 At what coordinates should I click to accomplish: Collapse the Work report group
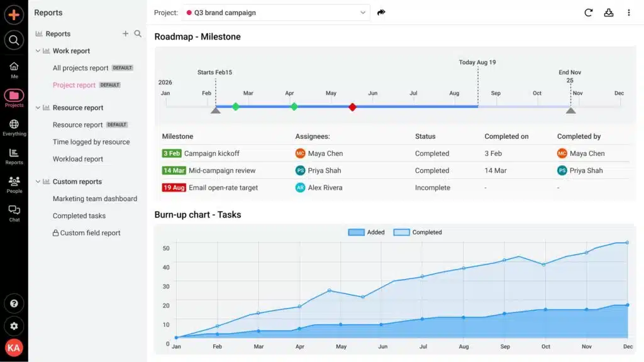pyautogui.click(x=38, y=51)
